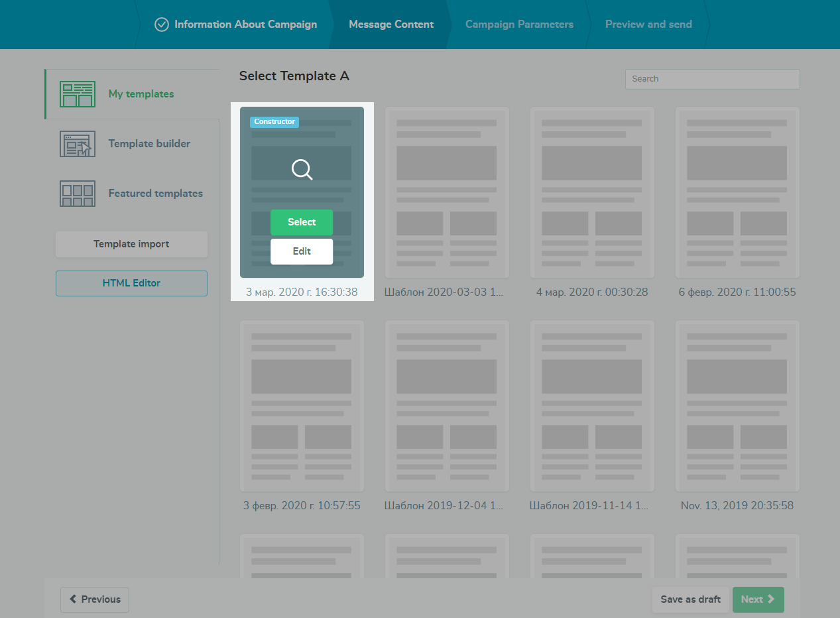The height and width of the screenshot is (618, 840).
Task: Switch to the Message Content step
Action: point(391,25)
